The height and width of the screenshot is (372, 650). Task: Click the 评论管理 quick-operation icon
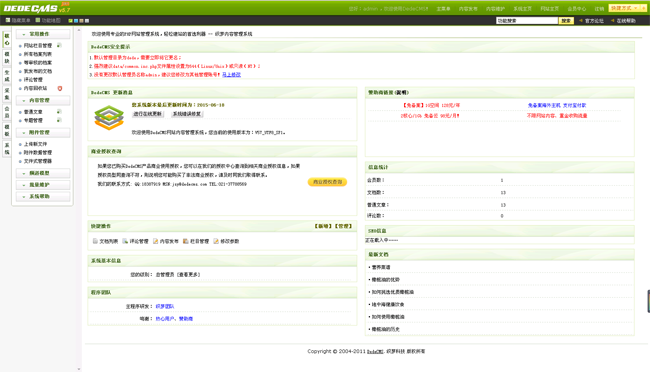tap(125, 241)
